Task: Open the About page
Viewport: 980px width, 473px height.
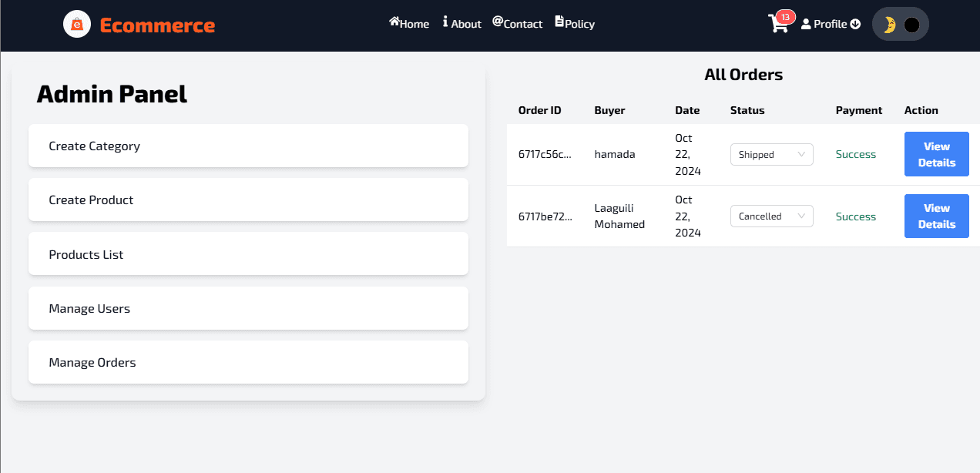Action: pyautogui.click(x=465, y=24)
